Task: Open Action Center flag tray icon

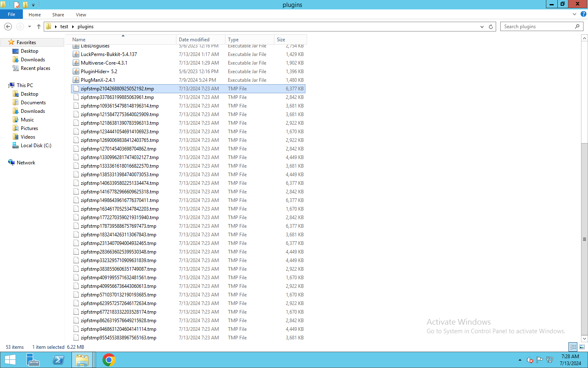Action: point(540,360)
